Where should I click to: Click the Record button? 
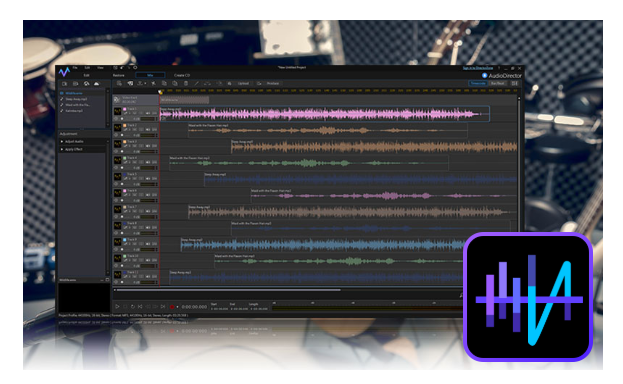coord(172,306)
